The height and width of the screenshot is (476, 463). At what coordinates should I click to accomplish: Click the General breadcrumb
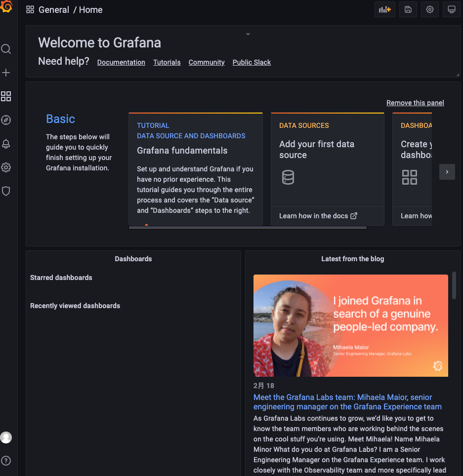coord(54,10)
